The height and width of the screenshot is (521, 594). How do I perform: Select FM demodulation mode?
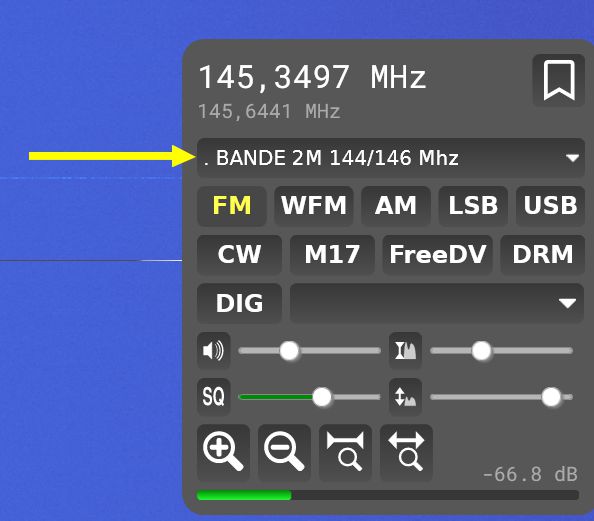tap(232, 205)
